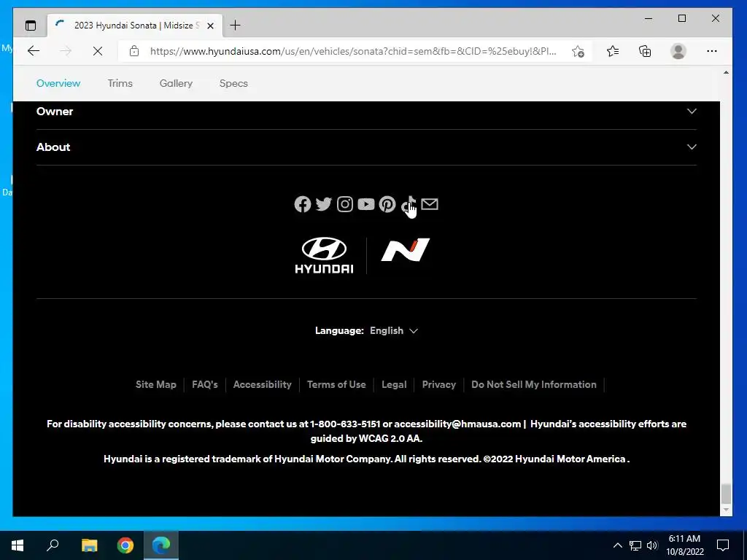Expand the About footer section
Screen dimensions: 747x560
[x=366, y=147]
